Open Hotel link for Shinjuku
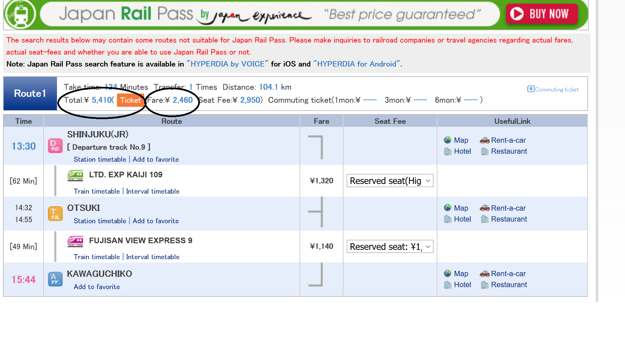 click(x=462, y=151)
